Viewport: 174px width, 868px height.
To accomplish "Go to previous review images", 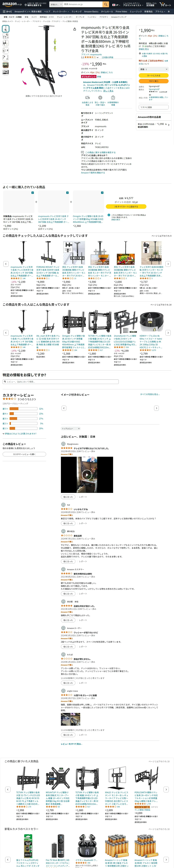I will click(x=64, y=408).
